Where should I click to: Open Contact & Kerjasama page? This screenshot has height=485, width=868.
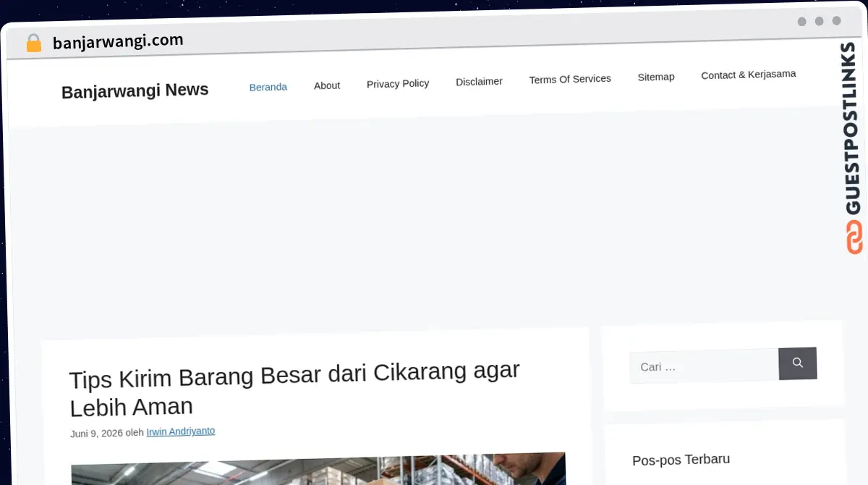point(749,75)
